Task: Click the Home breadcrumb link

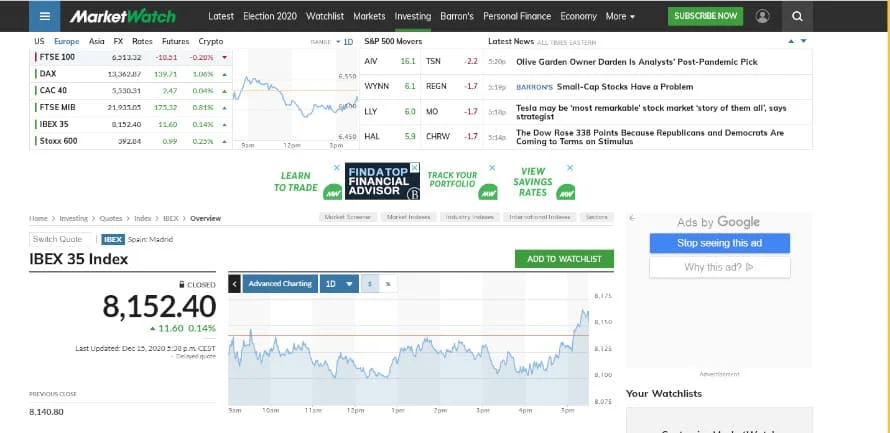Action: [39, 218]
